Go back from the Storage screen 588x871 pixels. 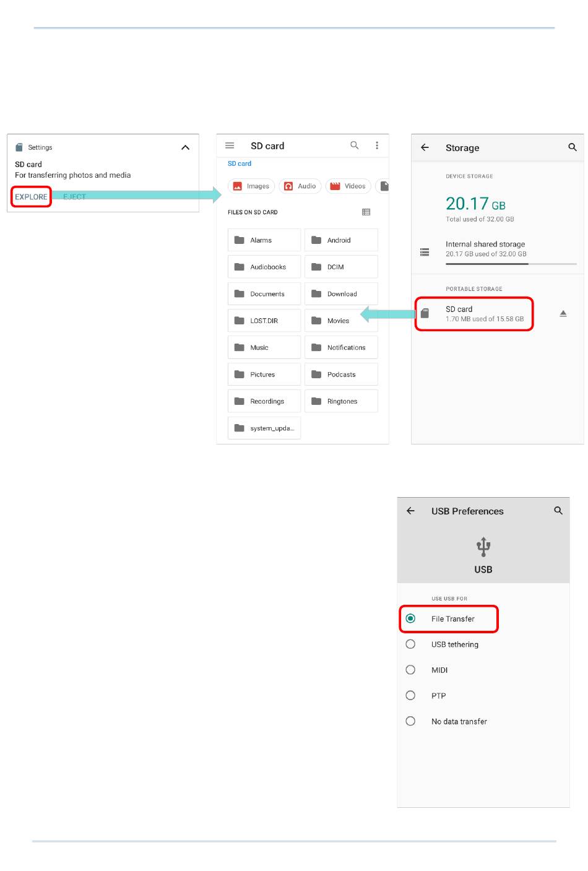(x=425, y=147)
